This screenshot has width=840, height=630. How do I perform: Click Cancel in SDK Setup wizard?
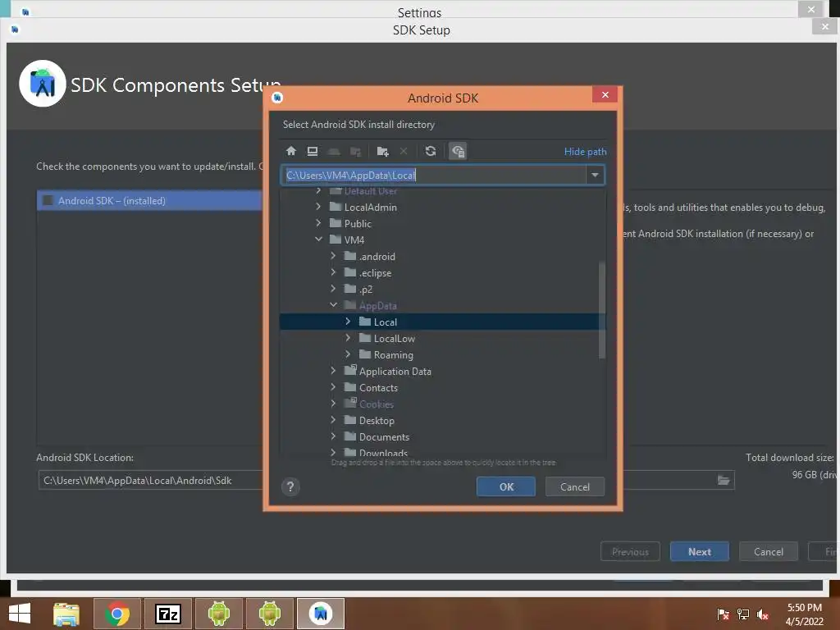tap(768, 551)
